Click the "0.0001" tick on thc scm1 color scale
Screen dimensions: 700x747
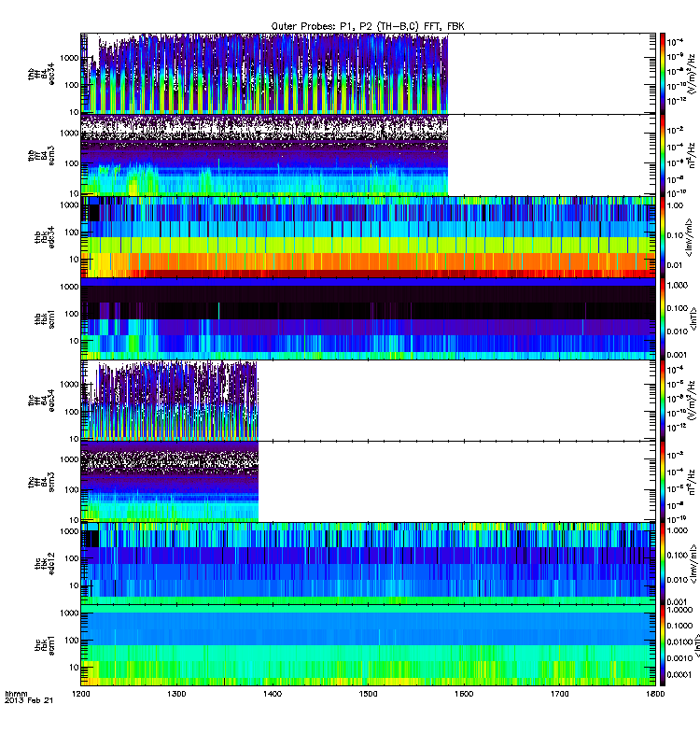coord(679,674)
